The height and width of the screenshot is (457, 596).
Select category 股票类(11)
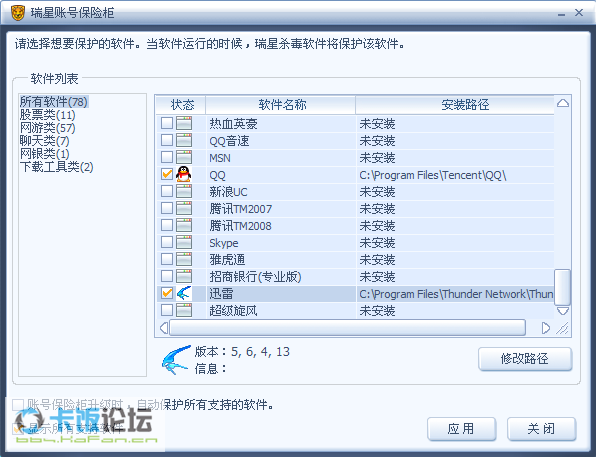coord(48,115)
